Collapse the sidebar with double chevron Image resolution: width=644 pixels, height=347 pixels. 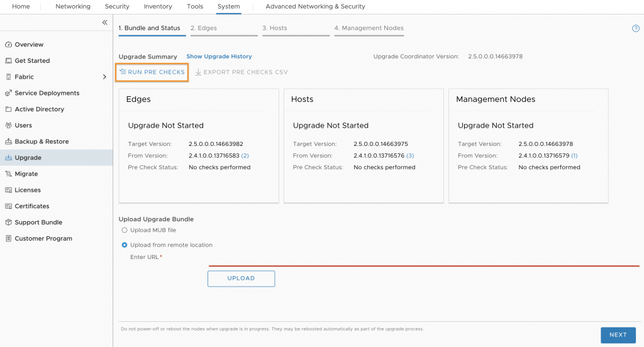pos(105,22)
